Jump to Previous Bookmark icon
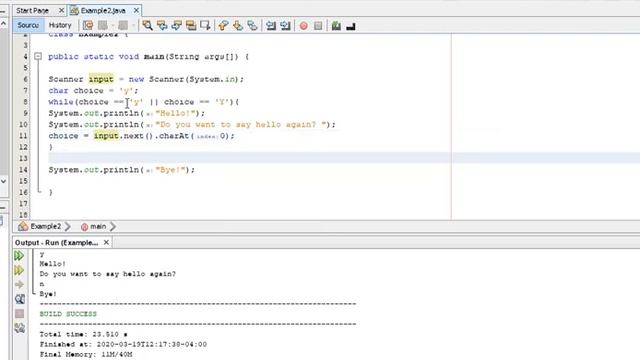 (x=223, y=25)
